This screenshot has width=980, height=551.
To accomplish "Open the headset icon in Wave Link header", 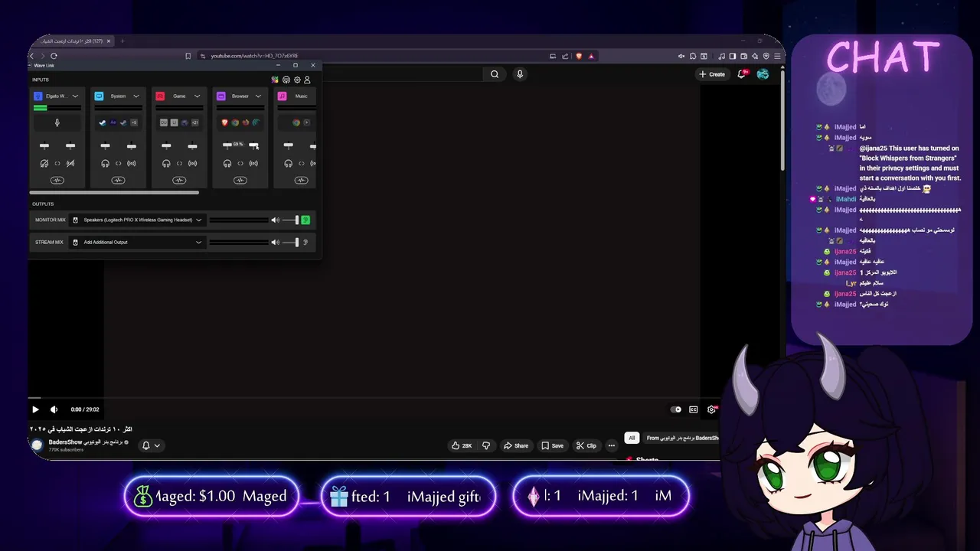I will pos(286,80).
